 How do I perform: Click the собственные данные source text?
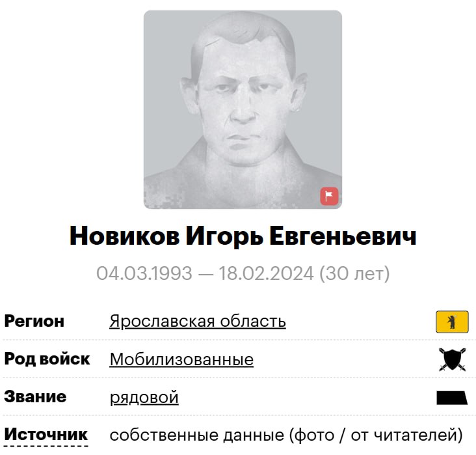197,435
